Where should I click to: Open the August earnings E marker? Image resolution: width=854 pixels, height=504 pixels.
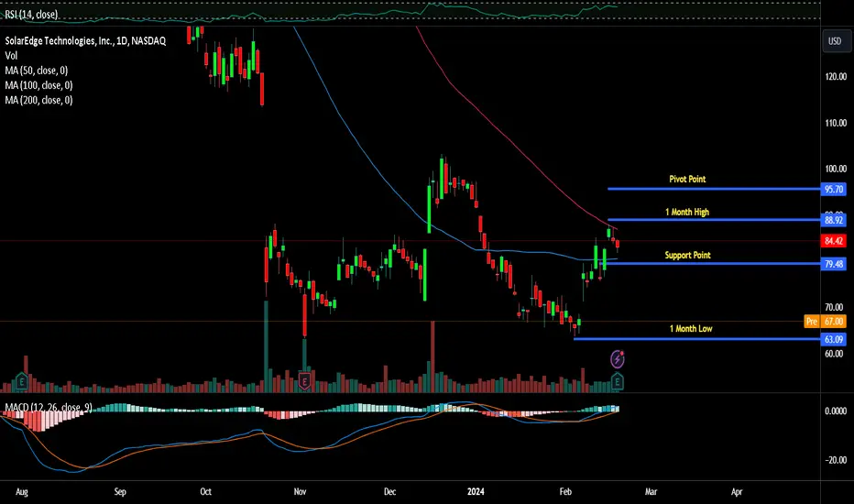(22, 381)
